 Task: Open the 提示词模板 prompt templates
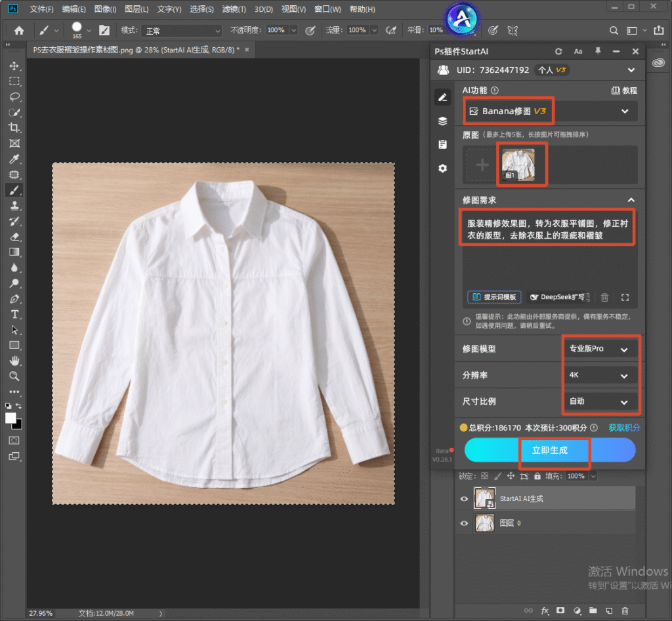coord(494,297)
